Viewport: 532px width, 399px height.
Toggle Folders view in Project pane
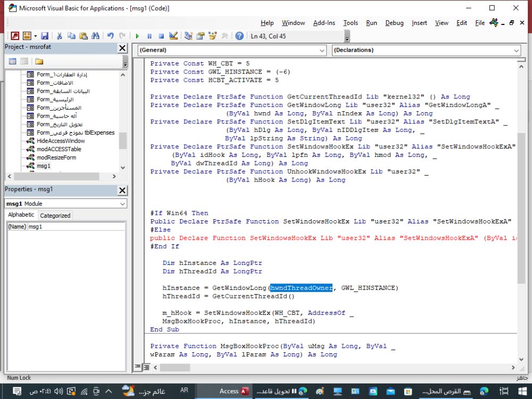[39, 61]
